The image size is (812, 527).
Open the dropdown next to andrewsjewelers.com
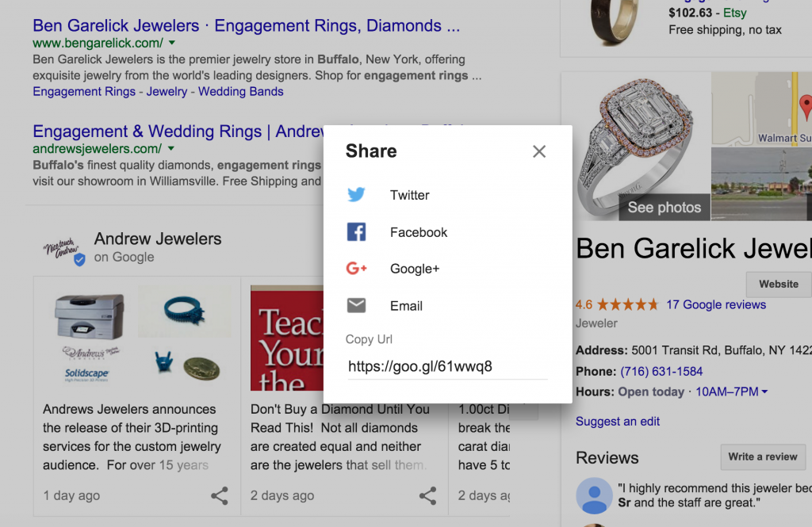[x=172, y=148]
